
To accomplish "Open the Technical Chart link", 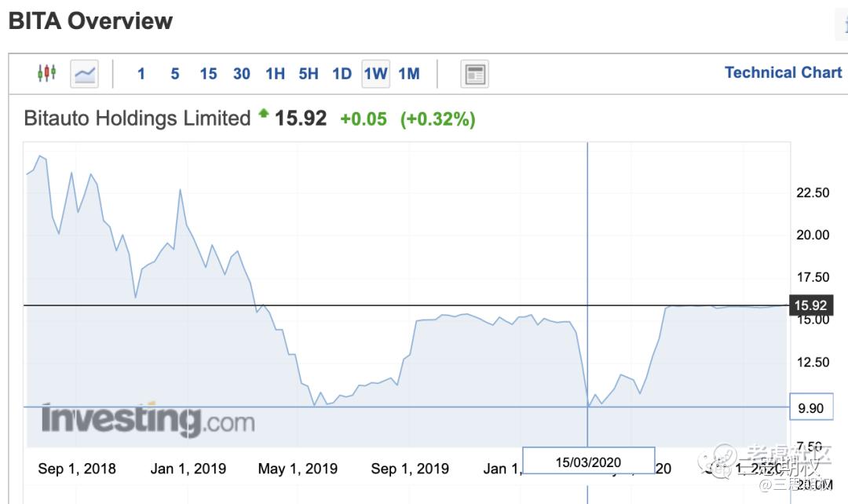I will [x=783, y=73].
